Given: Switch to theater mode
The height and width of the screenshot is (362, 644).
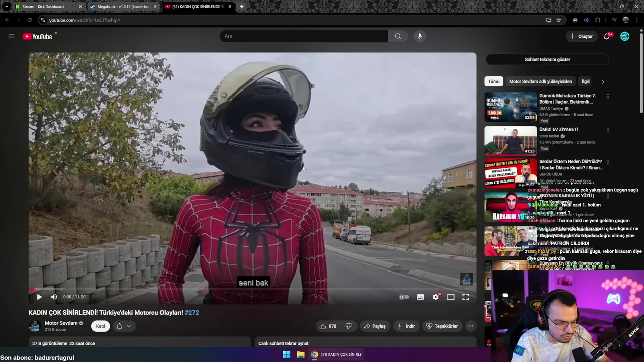Looking at the screenshot, I should coord(451,297).
